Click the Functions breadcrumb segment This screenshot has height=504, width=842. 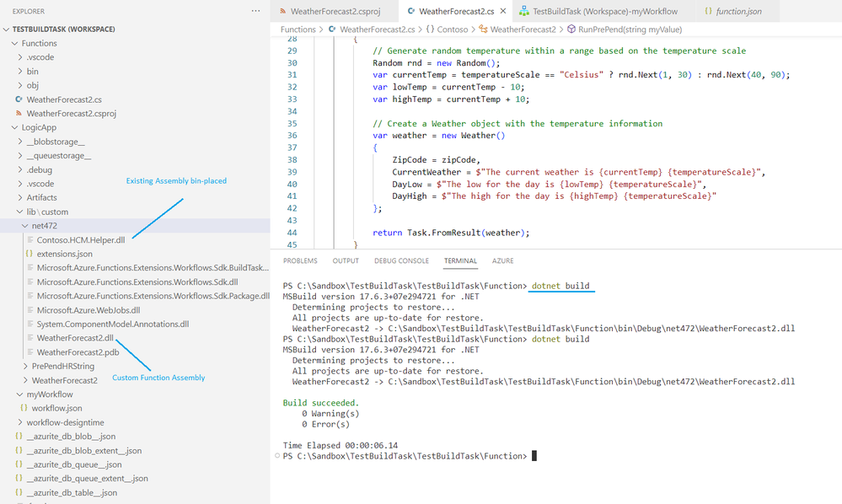click(298, 29)
